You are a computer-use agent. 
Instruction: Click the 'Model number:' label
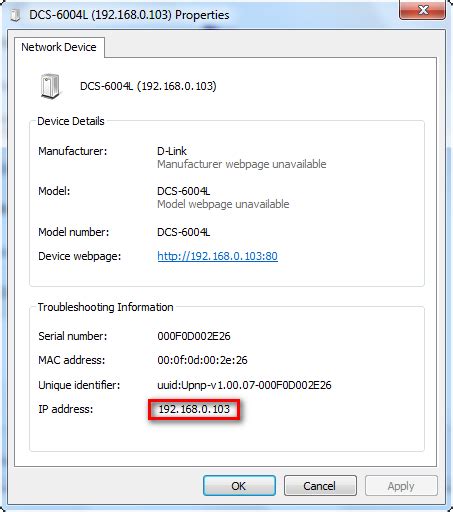74,232
